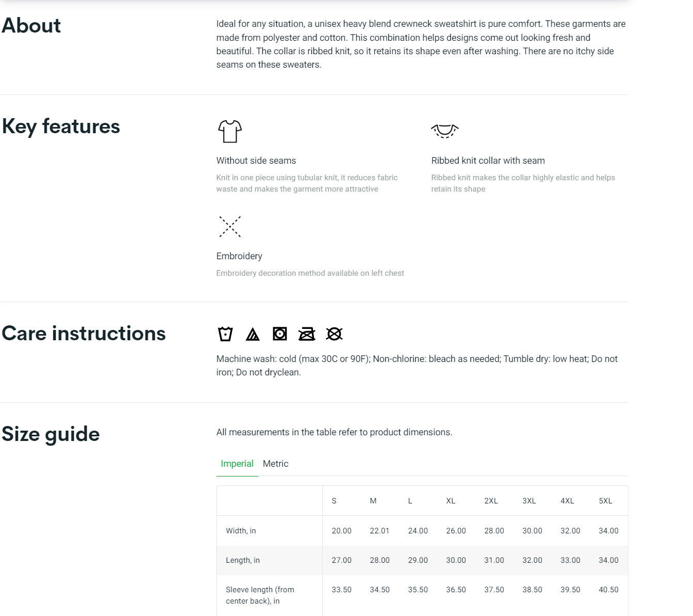
Task: Click the Ribbed knit collar with seam title
Action: coord(488,161)
